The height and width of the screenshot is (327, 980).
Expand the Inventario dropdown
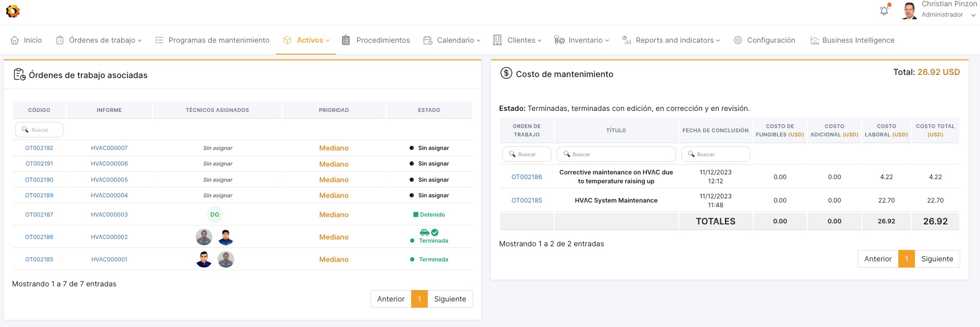(607, 41)
